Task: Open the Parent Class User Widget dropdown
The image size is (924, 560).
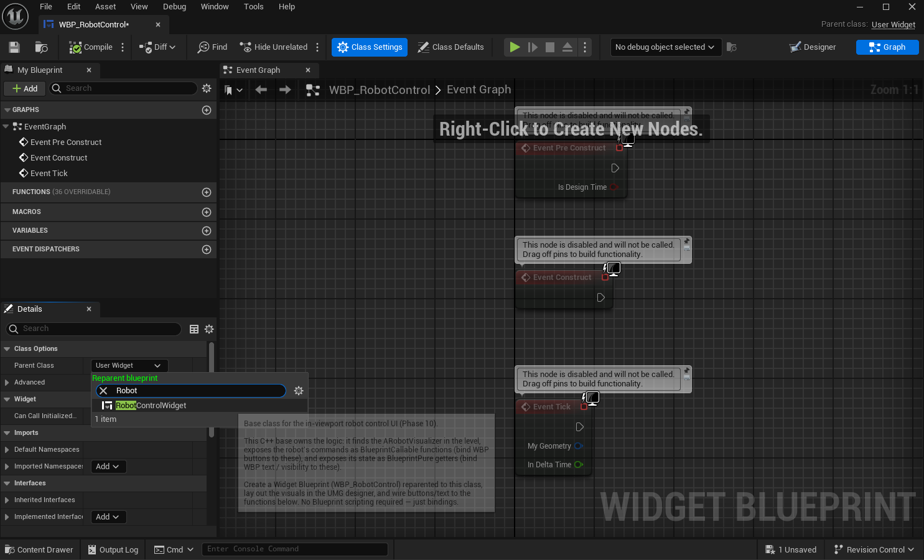Action: (x=129, y=366)
